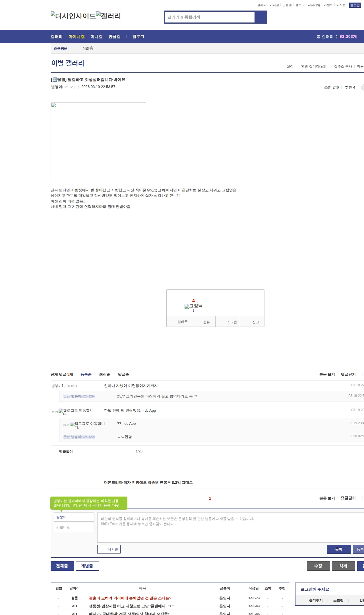Go to comment page 1
Image resolution: width=364 pixels, height=615 pixels.
coord(210,499)
